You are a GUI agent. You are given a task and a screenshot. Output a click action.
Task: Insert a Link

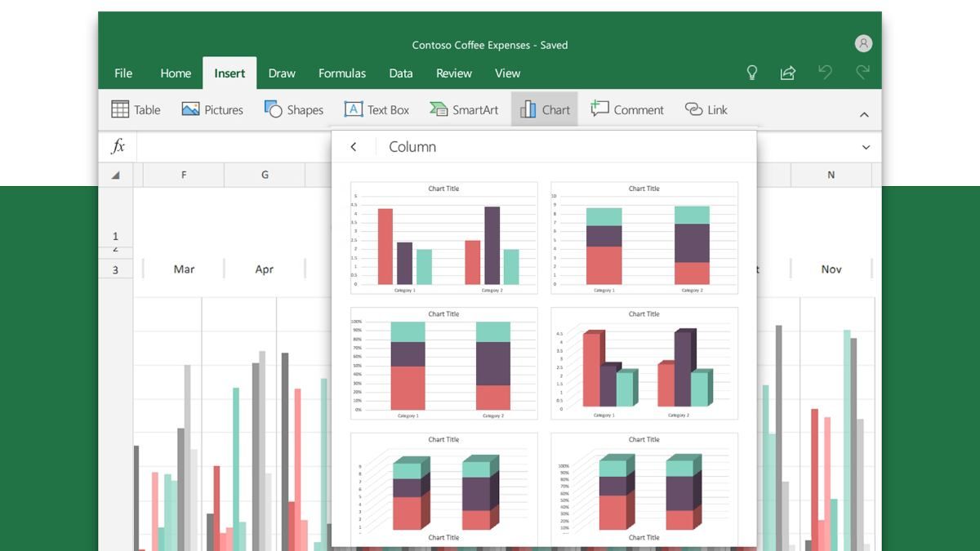[705, 109]
